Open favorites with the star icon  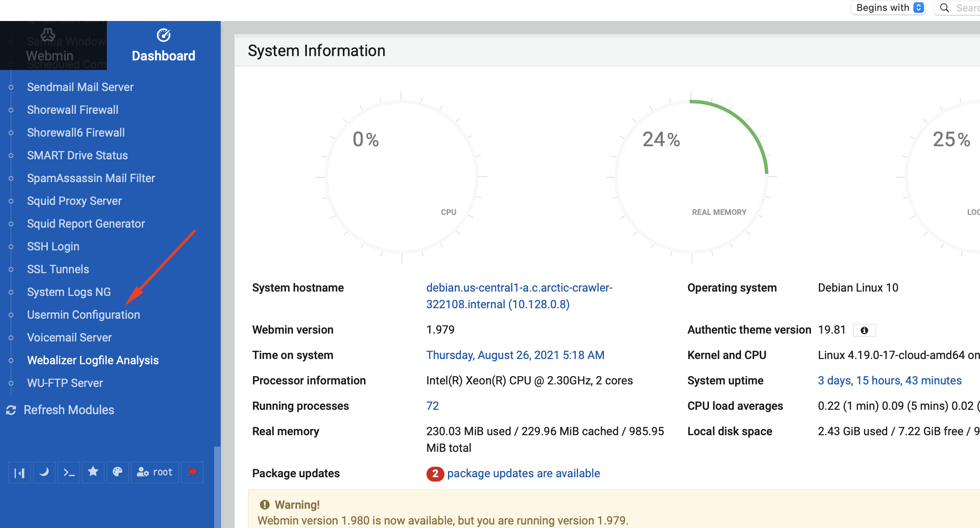[93, 472]
